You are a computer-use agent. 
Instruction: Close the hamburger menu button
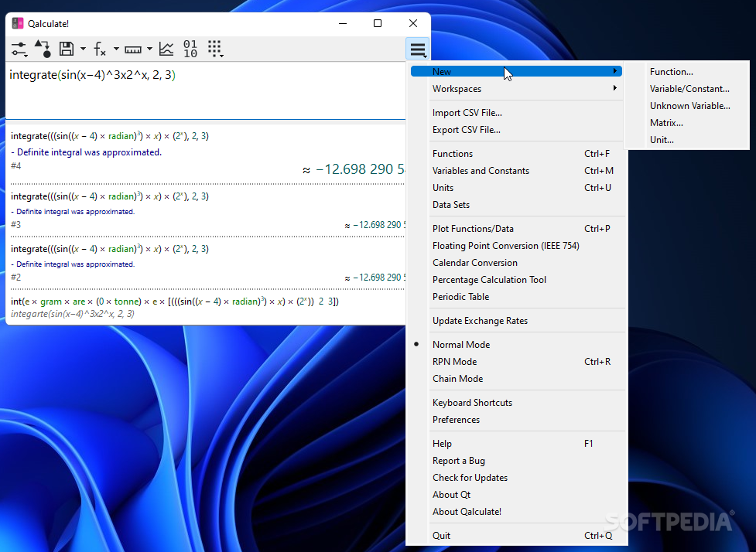418,49
